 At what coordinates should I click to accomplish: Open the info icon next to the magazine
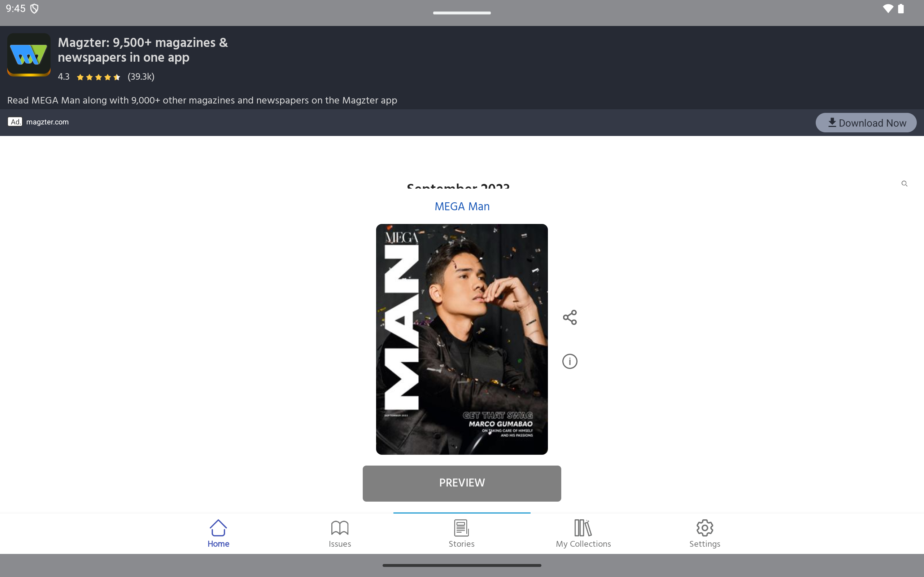pos(570,361)
